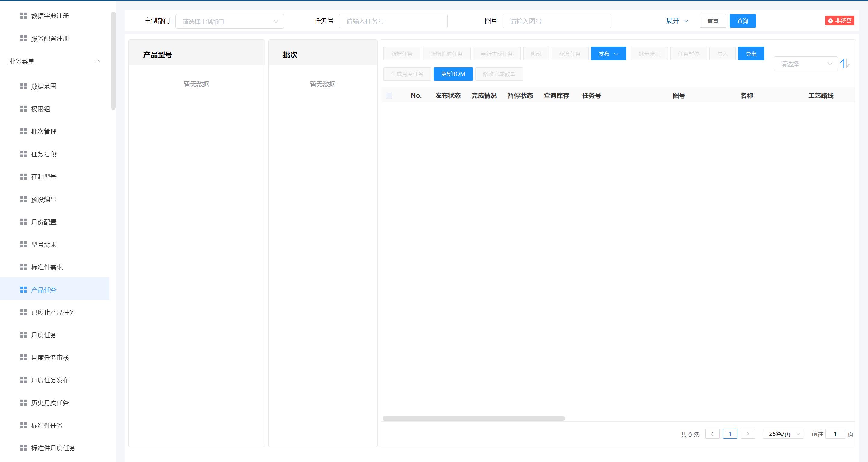The width and height of the screenshot is (868, 462).
Task: Go to next page arrow
Action: coord(748,434)
